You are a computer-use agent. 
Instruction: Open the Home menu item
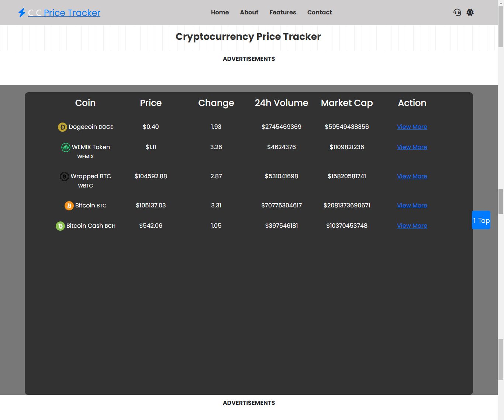220,12
